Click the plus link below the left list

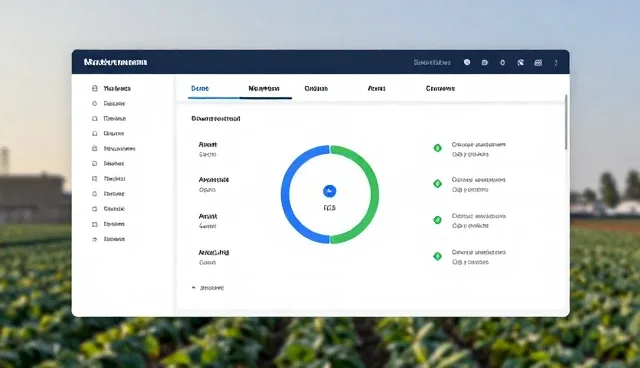[x=208, y=288]
